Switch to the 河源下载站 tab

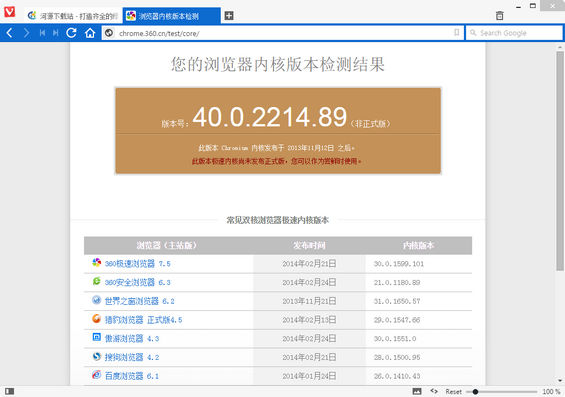(x=74, y=16)
